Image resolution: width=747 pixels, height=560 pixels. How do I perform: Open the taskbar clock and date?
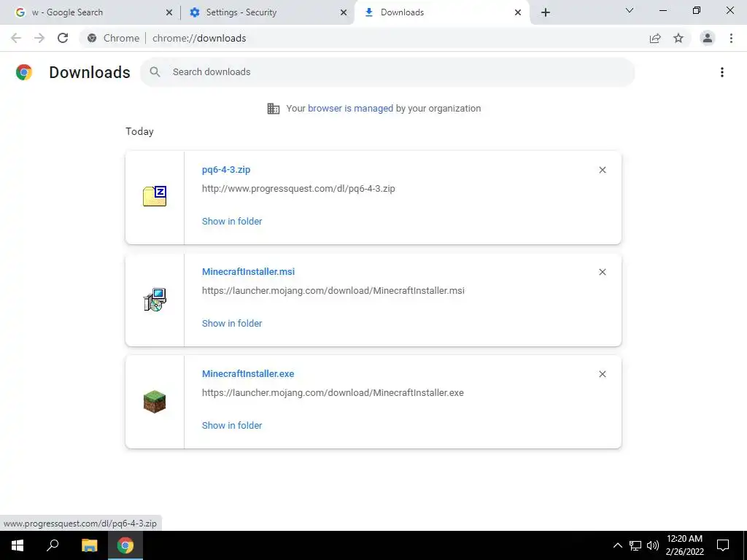pos(684,545)
